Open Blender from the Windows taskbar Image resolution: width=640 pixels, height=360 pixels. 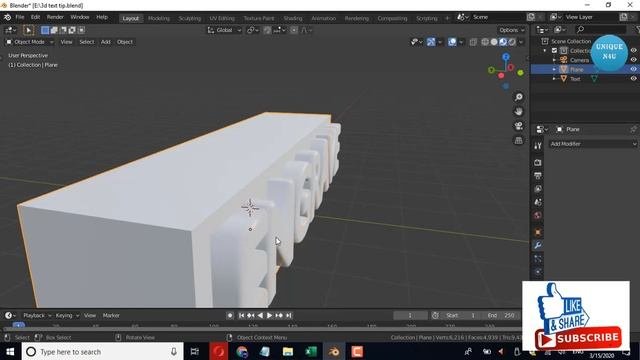(x=334, y=351)
